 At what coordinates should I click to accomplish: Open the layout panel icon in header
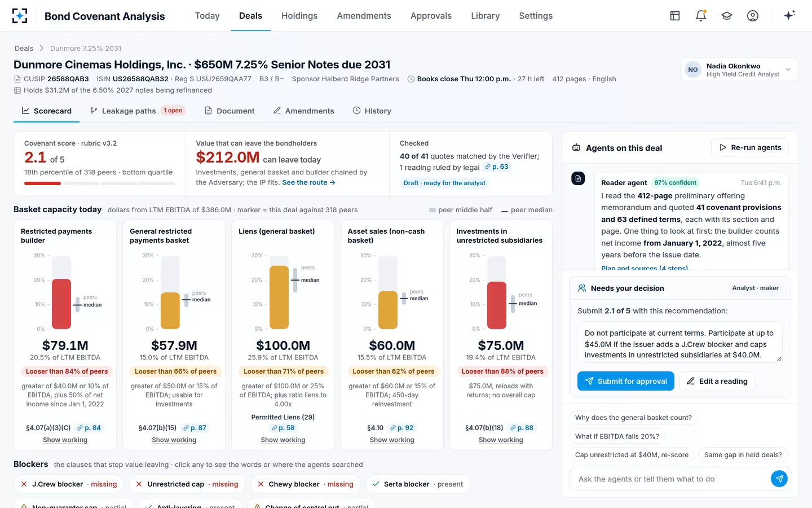674,16
